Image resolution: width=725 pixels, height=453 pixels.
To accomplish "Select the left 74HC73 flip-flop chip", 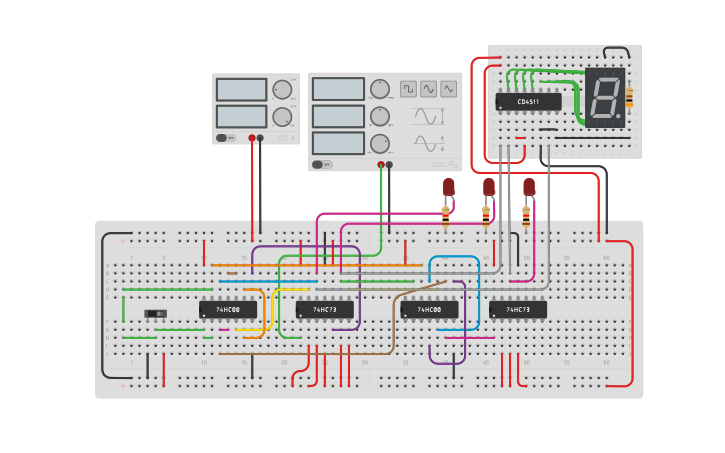I will [324, 310].
